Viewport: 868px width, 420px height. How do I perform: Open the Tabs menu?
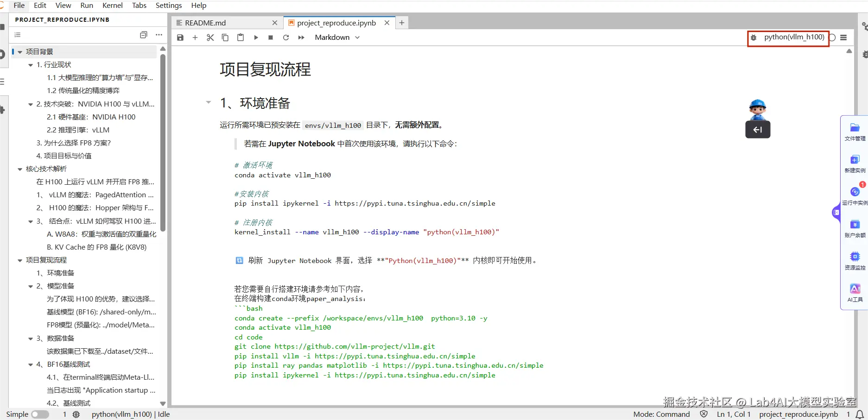click(x=139, y=6)
